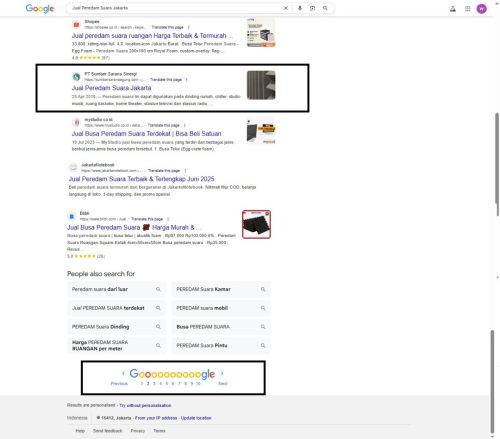This screenshot has width=500, height=439.
Task: Click the Blibli result favicon
Action: [71, 216]
